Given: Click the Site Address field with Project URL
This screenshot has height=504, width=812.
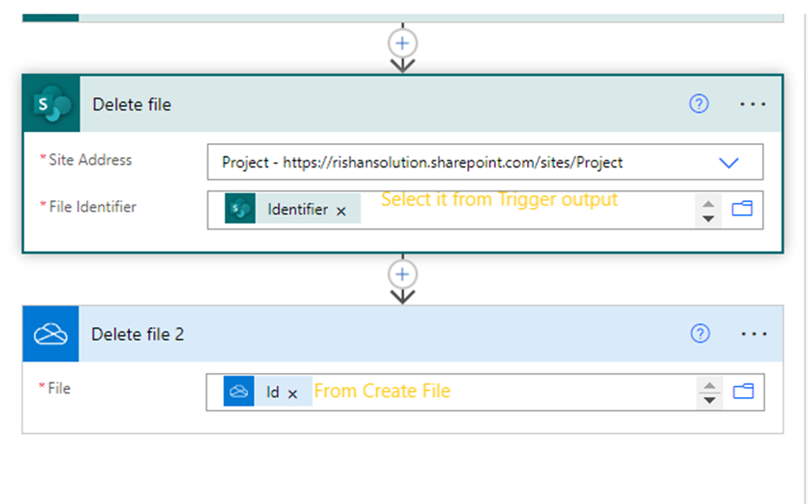Looking at the screenshot, I should 485,162.
